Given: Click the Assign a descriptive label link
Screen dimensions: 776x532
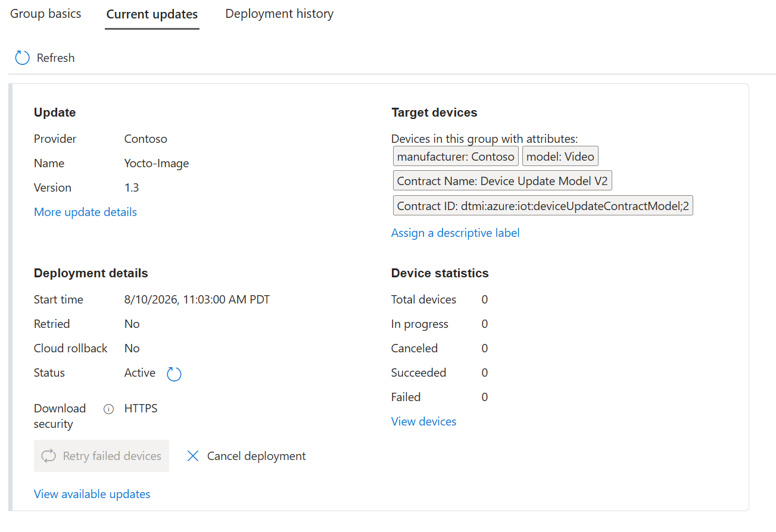Looking at the screenshot, I should click(x=455, y=233).
